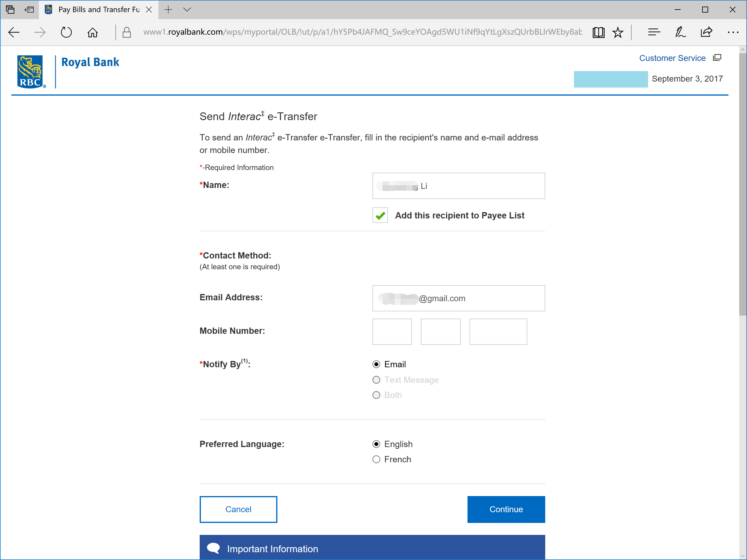Image resolution: width=747 pixels, height=560 pixels.
Task: Click the Send Interac e-Transfer heading
Action: coord(258,116)
